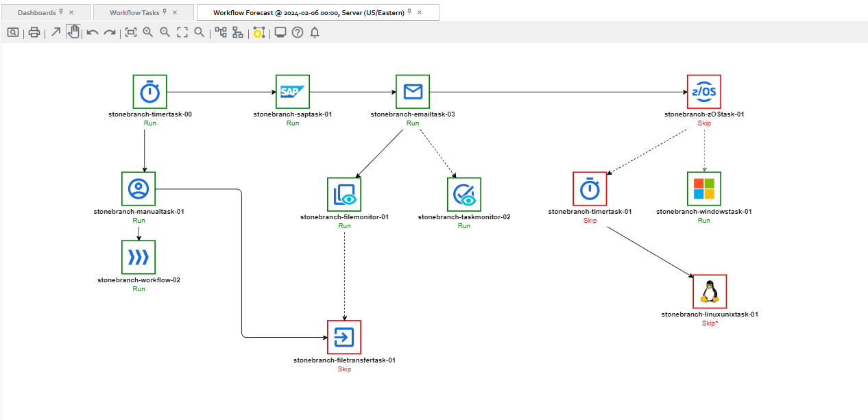Close the Workflow Tasks tab
The height and width of the screenshot is (420, 868).
tap(176, 12)
